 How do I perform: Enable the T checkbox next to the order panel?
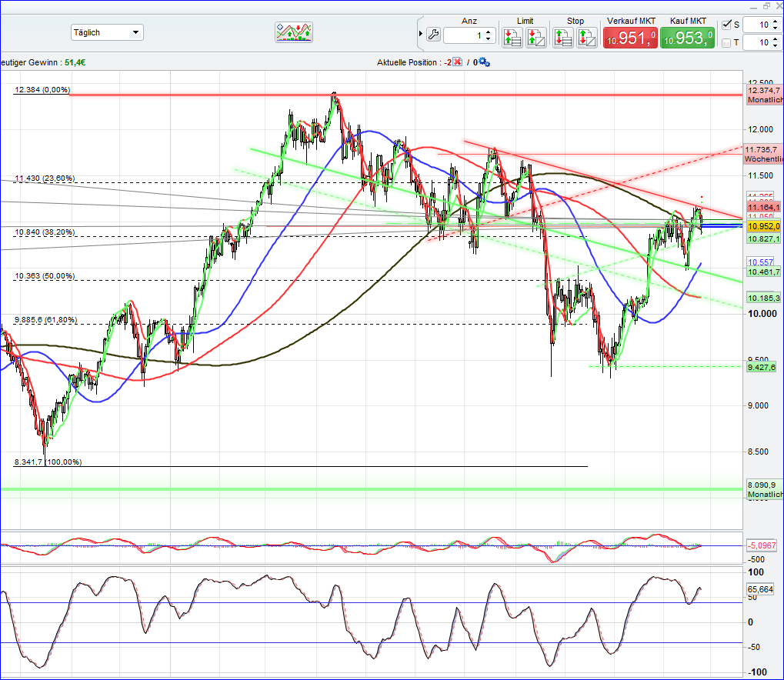point(727,42)
